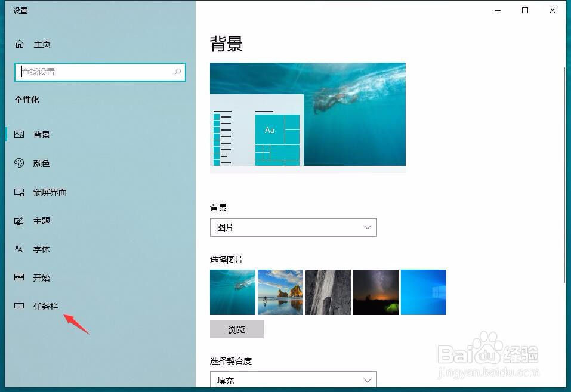Select the 背景 (Background) sidebar icon
The width and height of the screenshot is (571, 392).
[x=19, y=134]
